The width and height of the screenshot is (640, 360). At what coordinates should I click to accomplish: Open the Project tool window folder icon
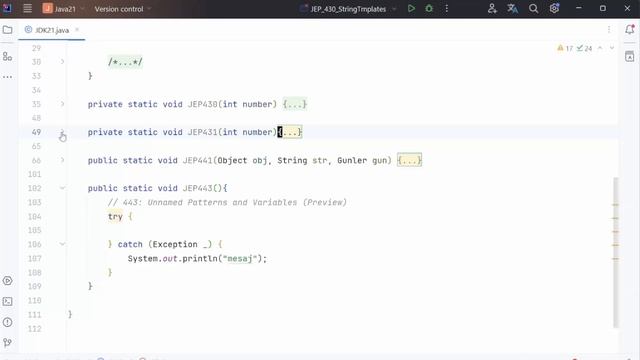coord(7,30)
